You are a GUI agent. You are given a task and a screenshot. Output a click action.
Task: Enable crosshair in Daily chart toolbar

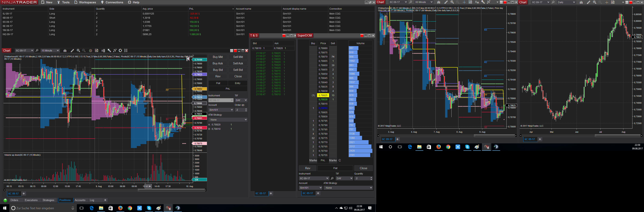607,2
